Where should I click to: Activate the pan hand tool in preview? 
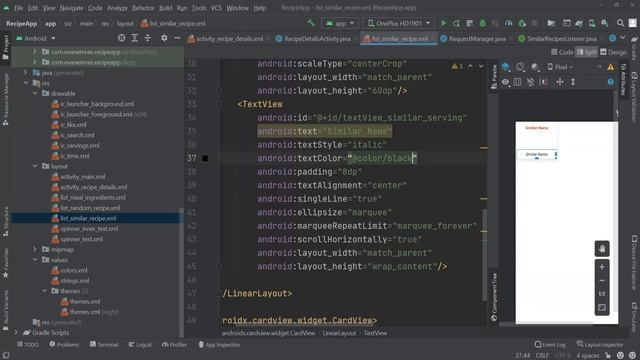(x=602, y=249)
